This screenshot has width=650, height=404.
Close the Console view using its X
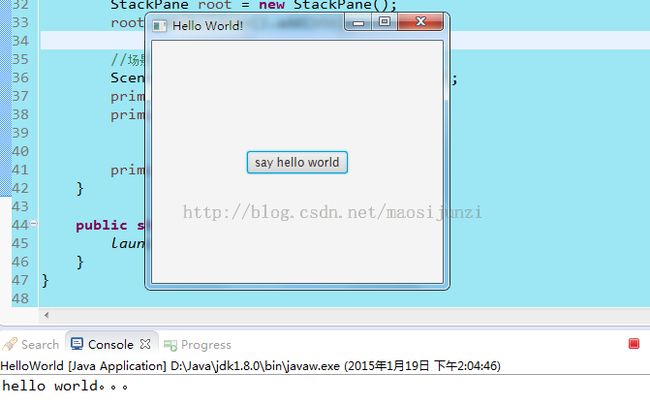145,344
